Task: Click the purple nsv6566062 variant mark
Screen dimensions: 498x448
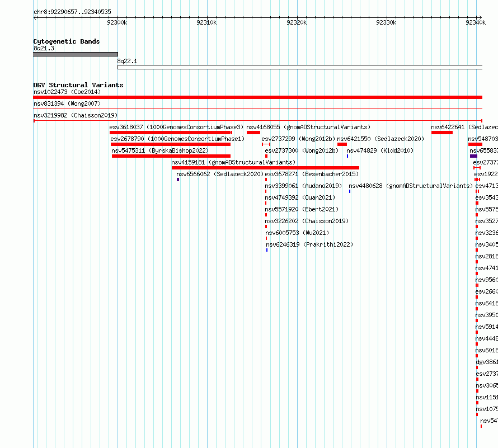Action: click(x=178, y=180)
